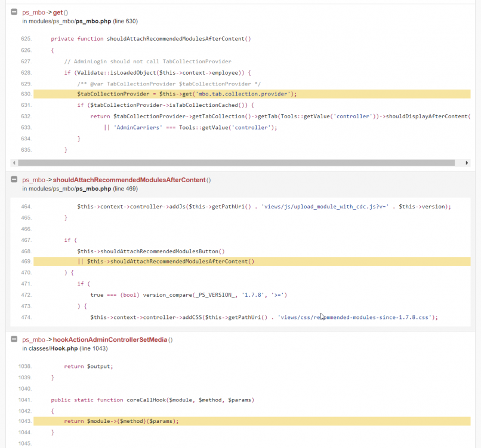The image size is (481, 448).
Task: Click line number 629 docblock comment
Action: [x=169, y=84]
